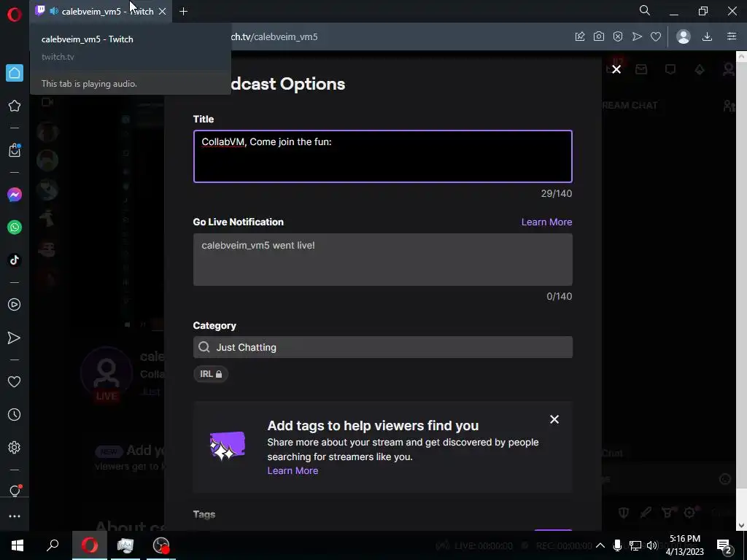Search tabs with the magnifier icon
This screenshot has width=747, height=560.
tap(645, 10)
